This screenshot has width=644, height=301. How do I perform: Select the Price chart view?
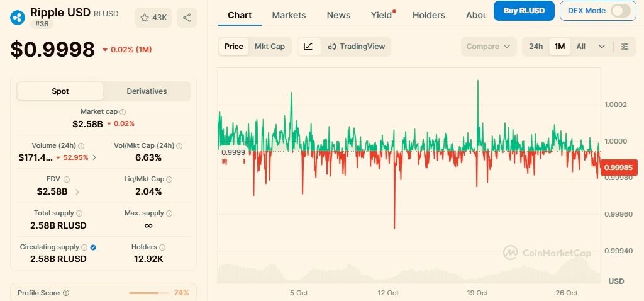[234, 47]
